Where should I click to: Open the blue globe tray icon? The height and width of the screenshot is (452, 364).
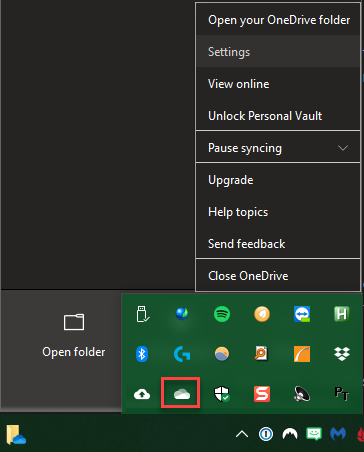point(182,314)
